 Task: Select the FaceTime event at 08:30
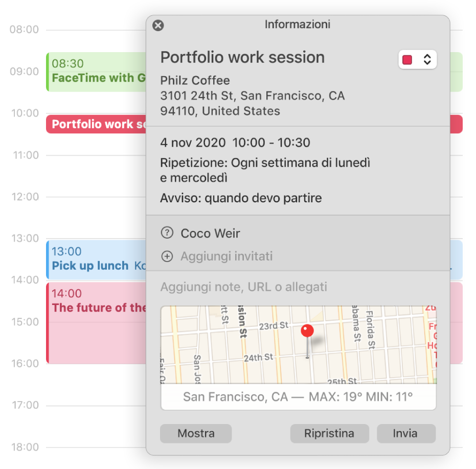pyautogui.click(x=97, y=72)
